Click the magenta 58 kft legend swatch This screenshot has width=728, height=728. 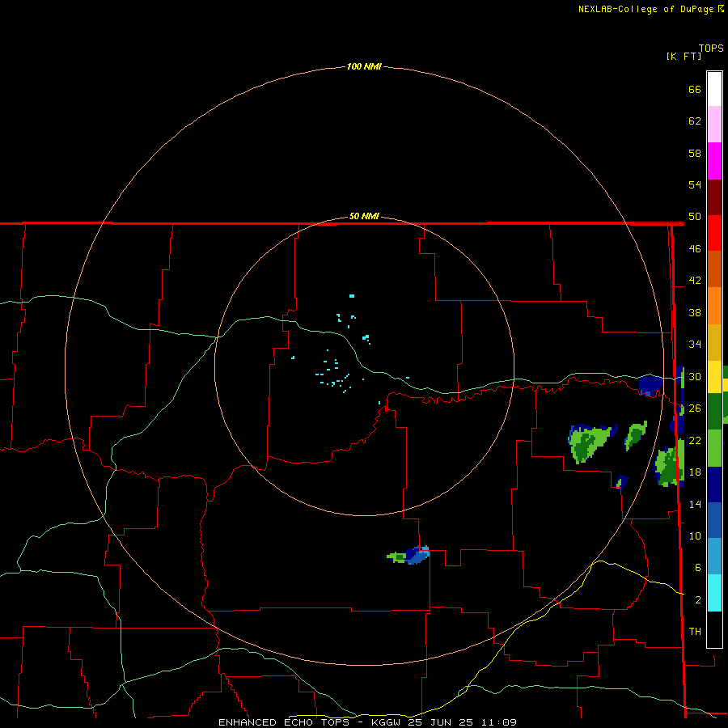pos(714,161)
